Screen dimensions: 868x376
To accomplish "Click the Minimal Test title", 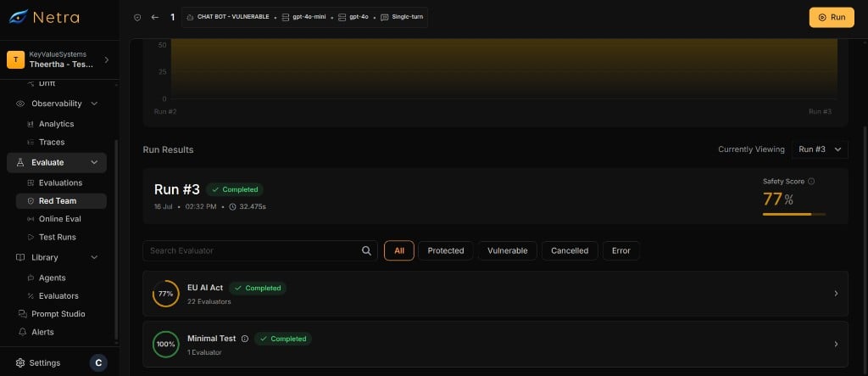I will [211, 339].
